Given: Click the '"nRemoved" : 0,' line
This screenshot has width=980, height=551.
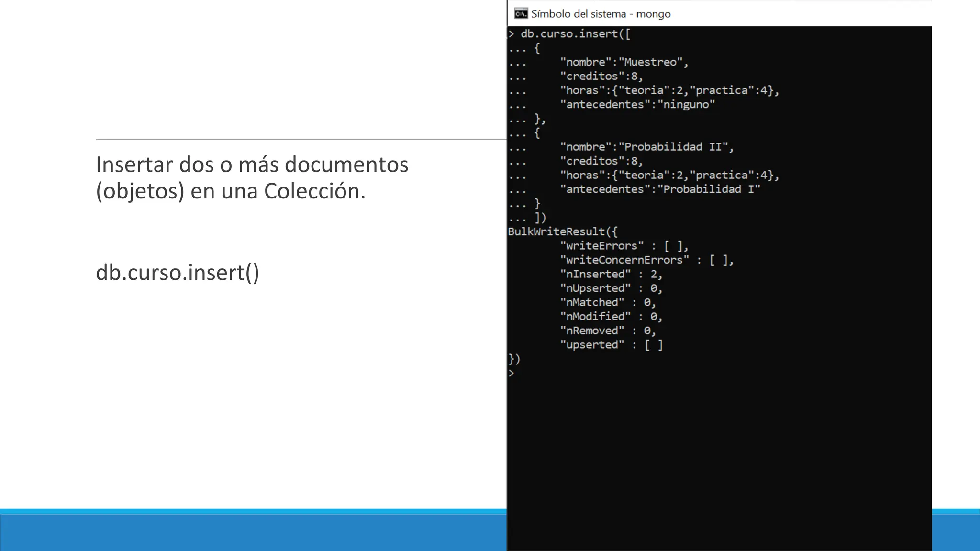Looking at the screenshot, I should pyautogui.click(x=608, y=331).
